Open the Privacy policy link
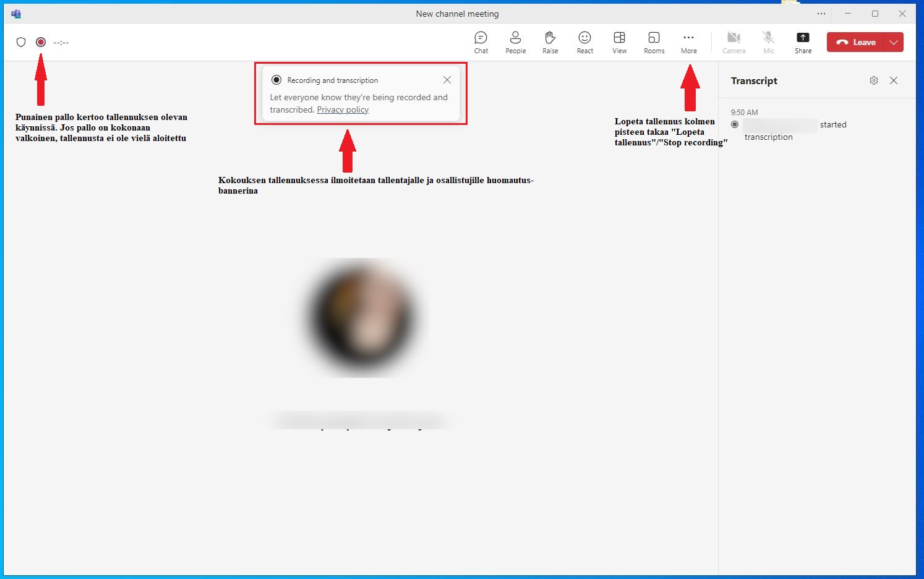 pyautogui.click(x=343, y=109)
